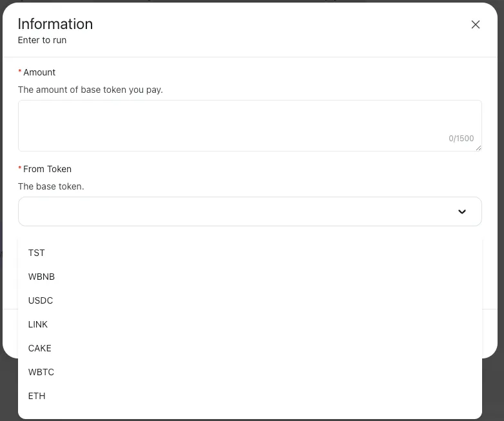The image size is (504, 421).
Task: Select the LINK token option
Action: (38, 324)
